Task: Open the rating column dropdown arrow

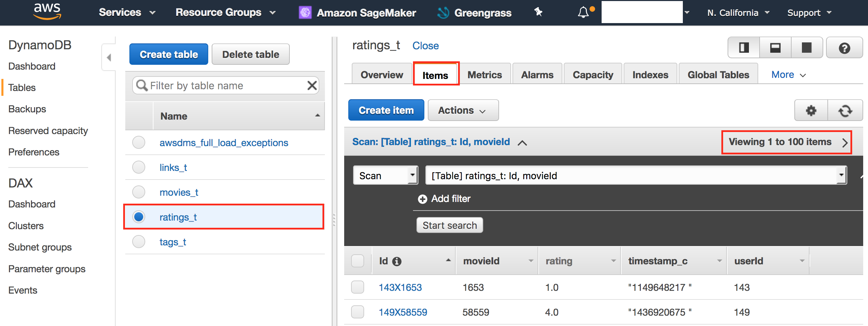Action: 613,261
